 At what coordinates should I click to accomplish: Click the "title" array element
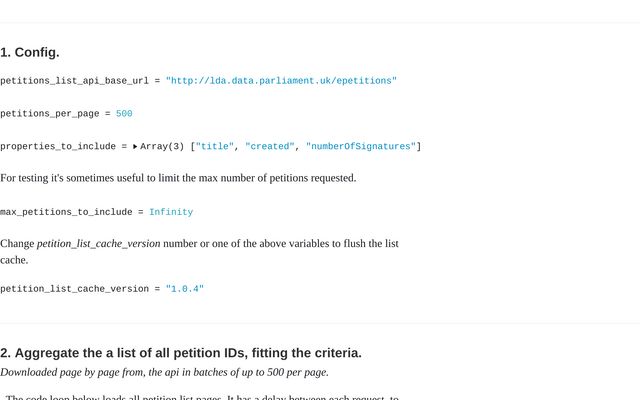[x=215, y=147]
